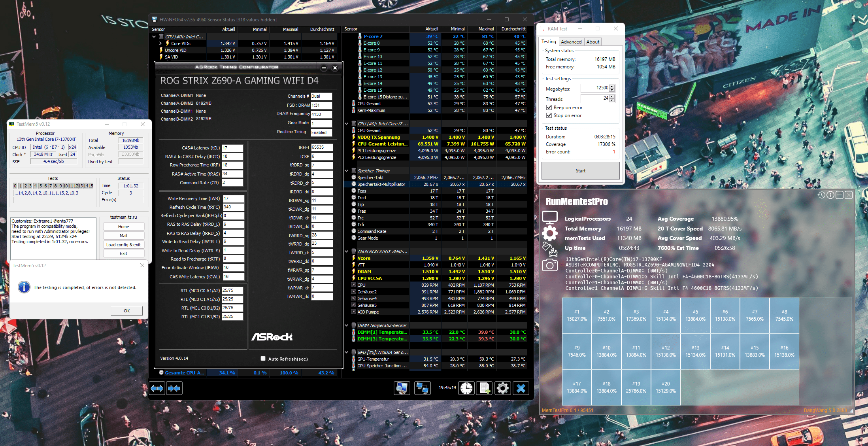Open RunMemtestPro settings gear icon
The width and height of the screenshot is (868, 446).
[x=550, y=233]
